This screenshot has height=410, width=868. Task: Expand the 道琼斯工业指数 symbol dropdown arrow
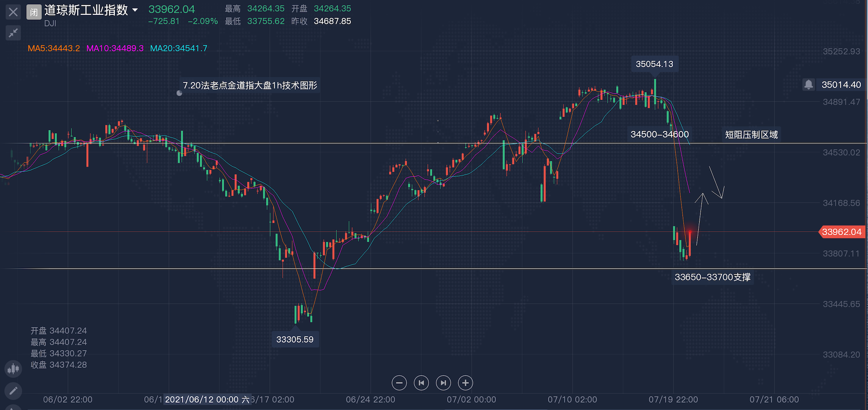pyautogui.click(x=135, y=10)
